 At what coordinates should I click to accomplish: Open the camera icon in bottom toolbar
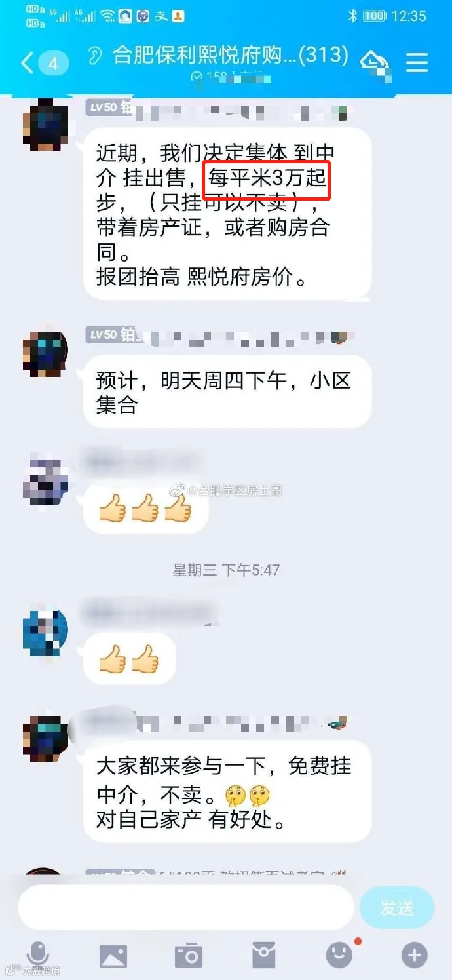click(x=189, y=956)
